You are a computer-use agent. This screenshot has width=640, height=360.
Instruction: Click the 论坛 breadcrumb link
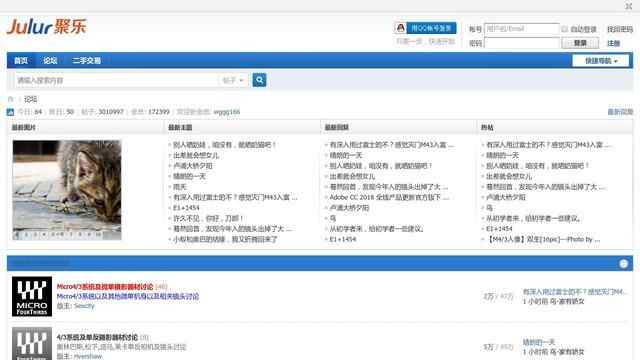click(31, 99)
